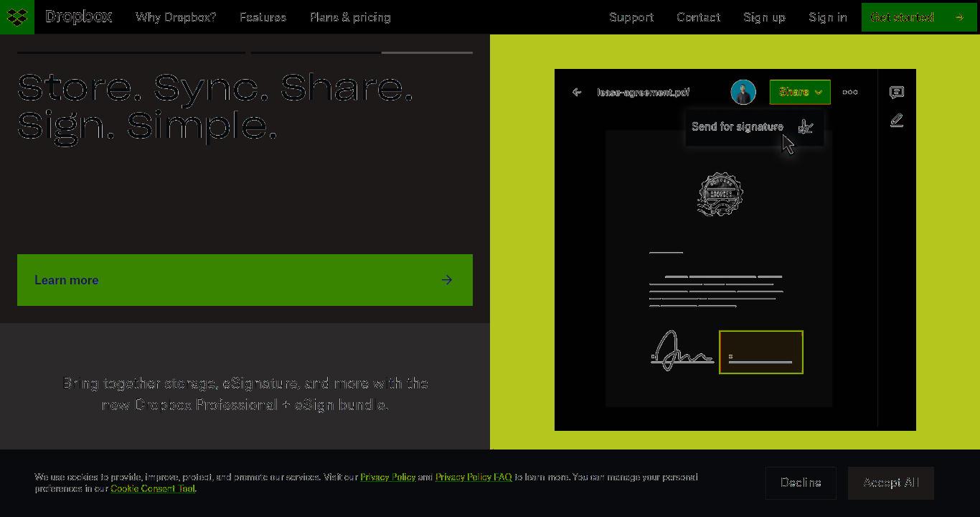This screenshot has height=517, width=980.
Task: Open the Contact link
Action: point(698,17)
